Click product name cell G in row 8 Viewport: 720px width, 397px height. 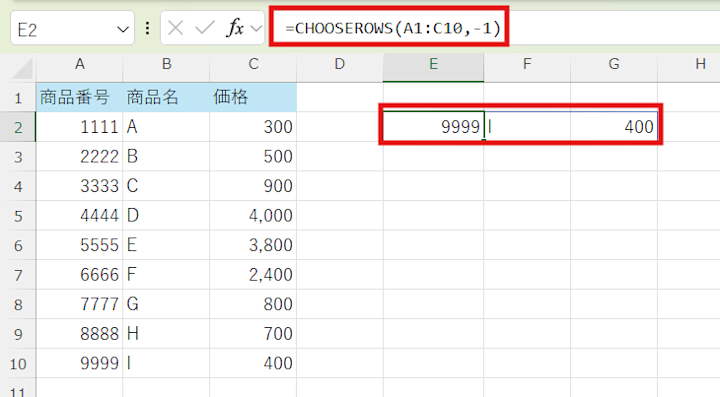166,304
